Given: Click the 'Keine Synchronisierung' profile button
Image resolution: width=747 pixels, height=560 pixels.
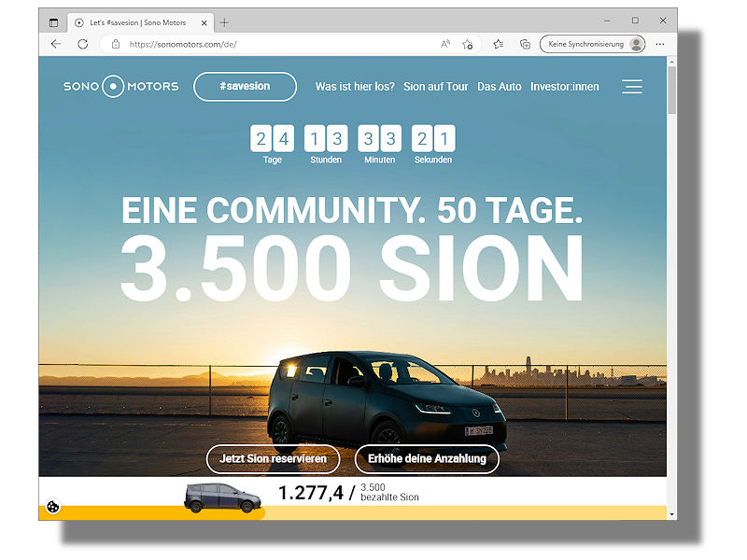Looking at the screenshot, I should [x=592, y=44].
